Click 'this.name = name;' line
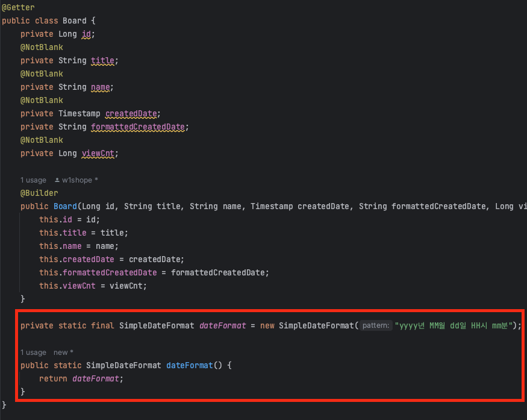The width and height of the screenshot is (527, 420). point(79,246)
